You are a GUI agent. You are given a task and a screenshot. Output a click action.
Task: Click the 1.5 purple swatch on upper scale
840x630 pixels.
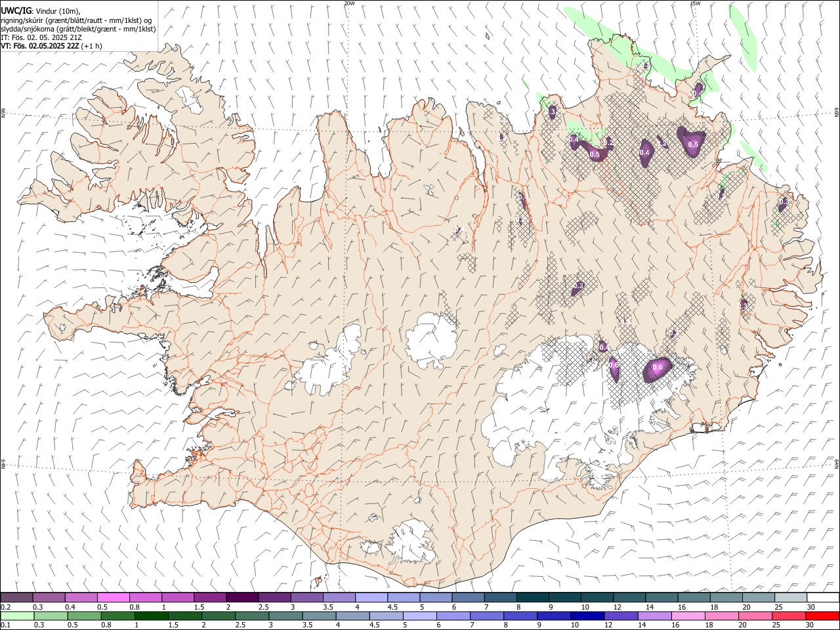210,597
